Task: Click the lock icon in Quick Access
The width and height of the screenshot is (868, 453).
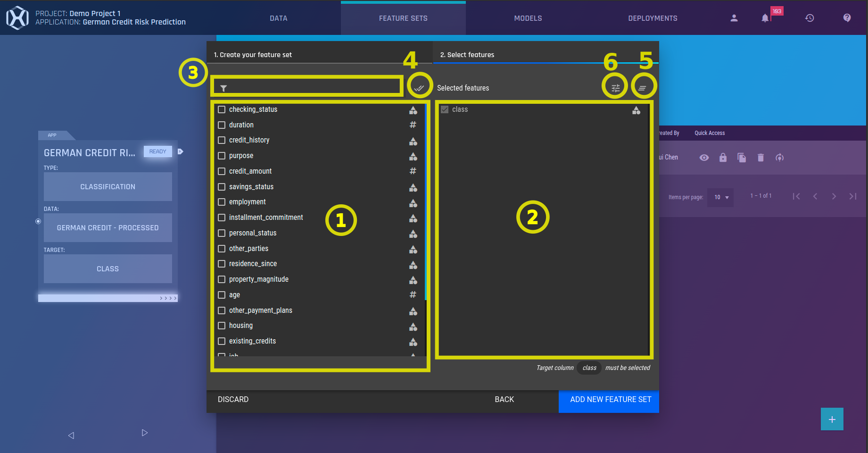Action: [x=723, y=158]
